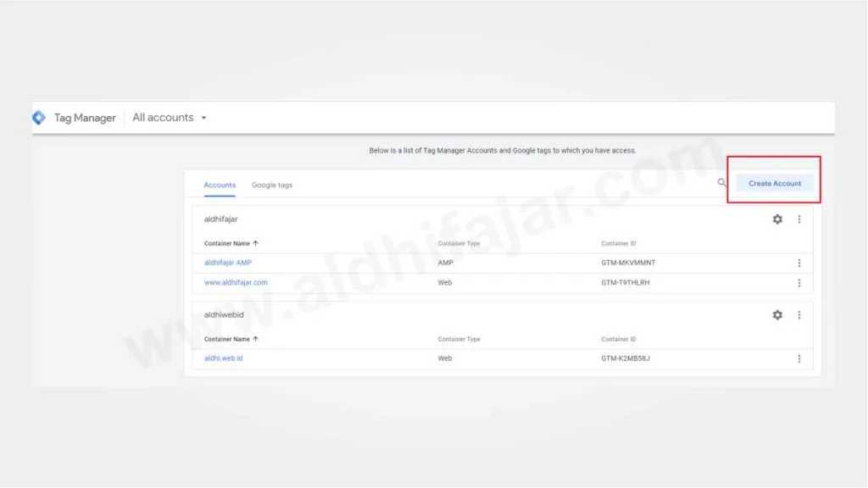This screenshot has height=488, width=868.
Task: Open settings gear for aldhifajar account
Action: tap(777, 219)
